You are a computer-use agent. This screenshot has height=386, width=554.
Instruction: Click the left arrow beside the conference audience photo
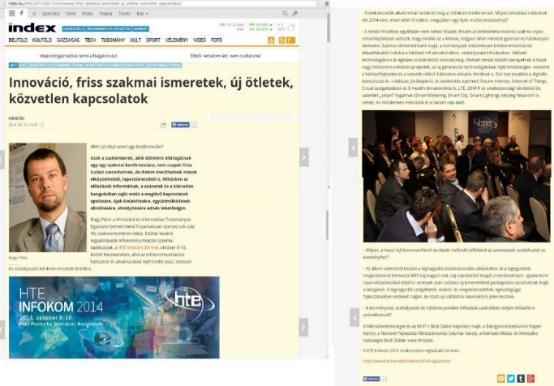(x=353, y=148)
